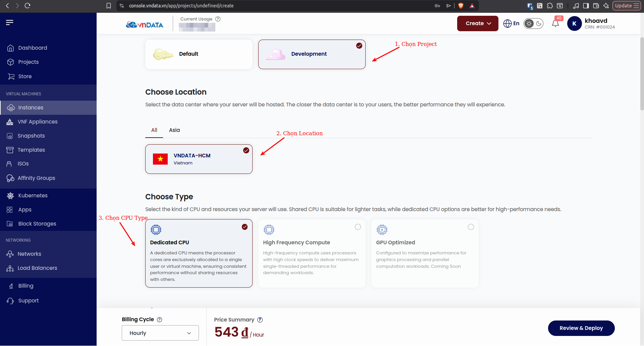Toggle light and dark theme switch
The height and width of the screenshot is (346, 644).
[x=533, y=23]
